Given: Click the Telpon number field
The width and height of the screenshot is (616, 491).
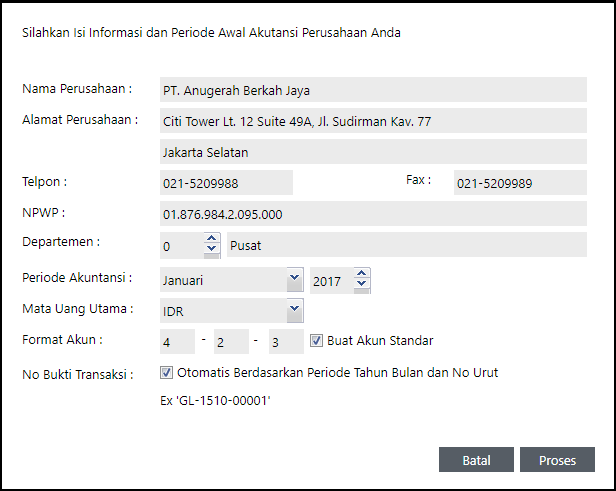Looking at the screenshot, I should 226,183.
